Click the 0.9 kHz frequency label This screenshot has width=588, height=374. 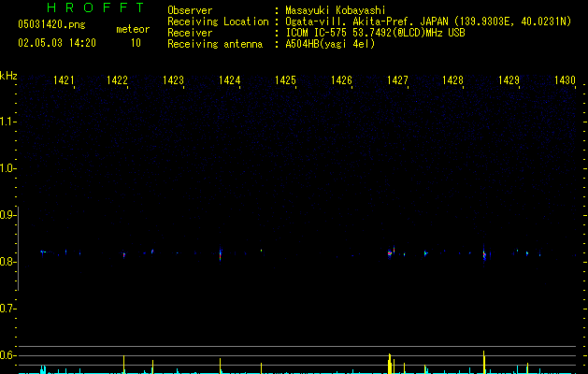7,215
